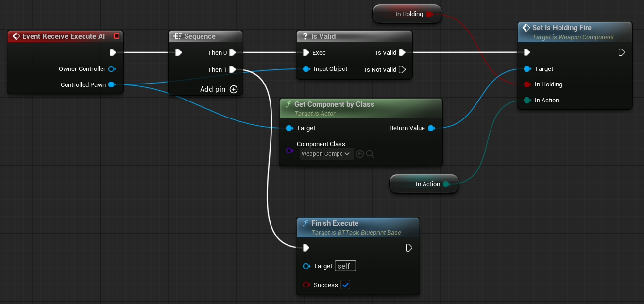644x304 pixels.
Task: Click the Success boolean input pin
Action: [306, 285]
